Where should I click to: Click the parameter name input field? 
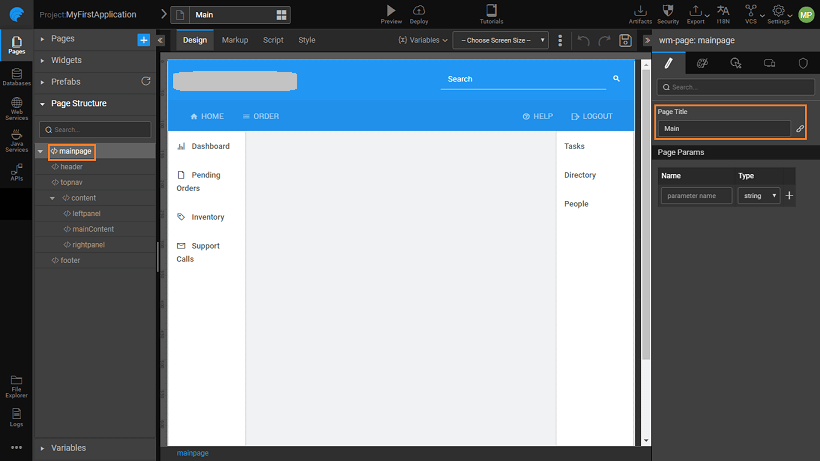(697, 196)
